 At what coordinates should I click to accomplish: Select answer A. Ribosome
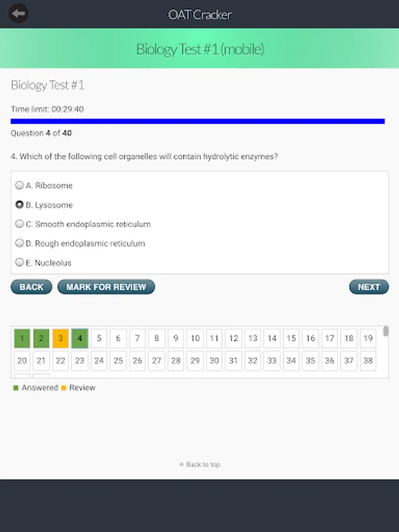pyautogui.click(x=20, y=186)
